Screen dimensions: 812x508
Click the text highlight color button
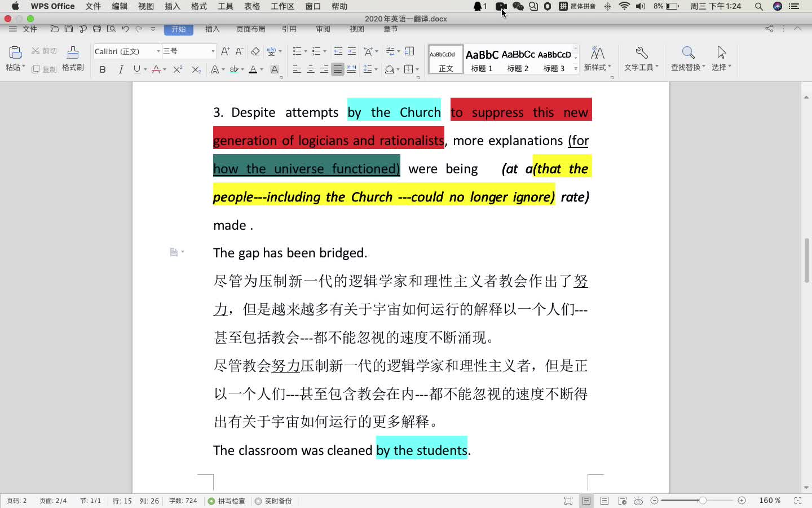tap(234, 69)
